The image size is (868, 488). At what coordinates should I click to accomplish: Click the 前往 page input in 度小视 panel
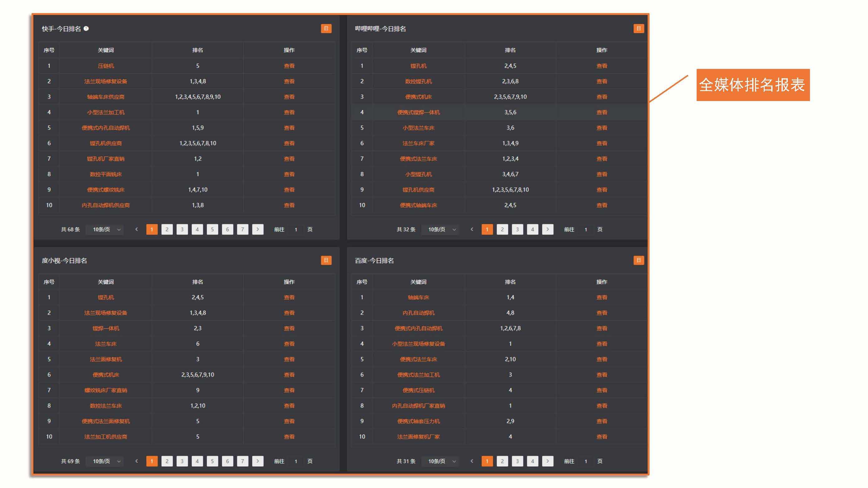pos(296,461)
